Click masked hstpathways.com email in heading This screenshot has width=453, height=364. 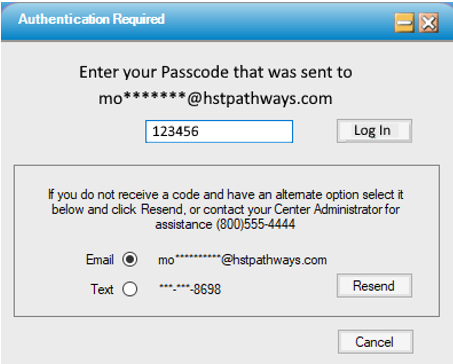pyautogui.click(x=215, y=98)
